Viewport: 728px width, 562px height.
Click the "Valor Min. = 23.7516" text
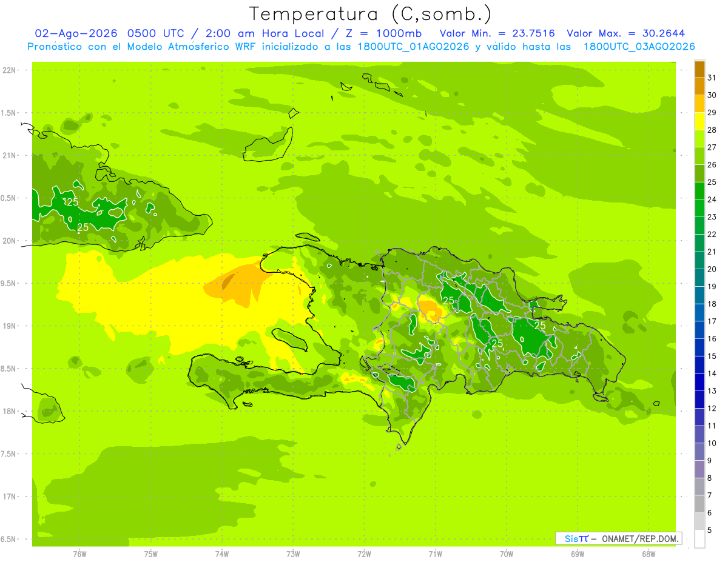[497, 33]
